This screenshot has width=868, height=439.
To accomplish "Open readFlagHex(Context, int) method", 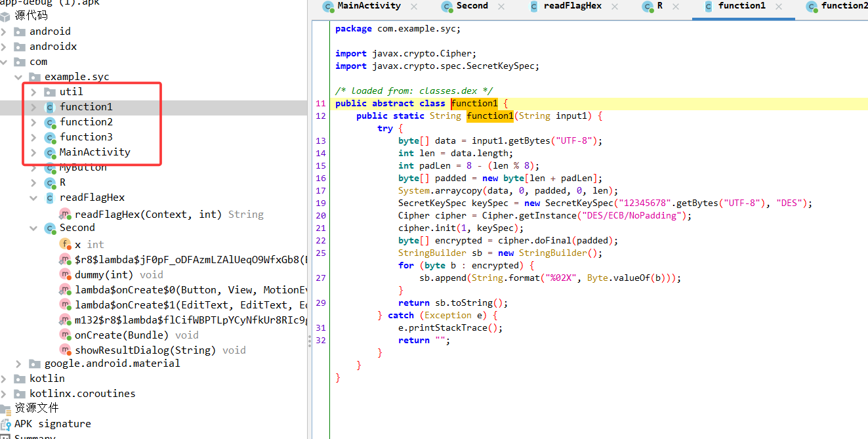I will point(169,214).
